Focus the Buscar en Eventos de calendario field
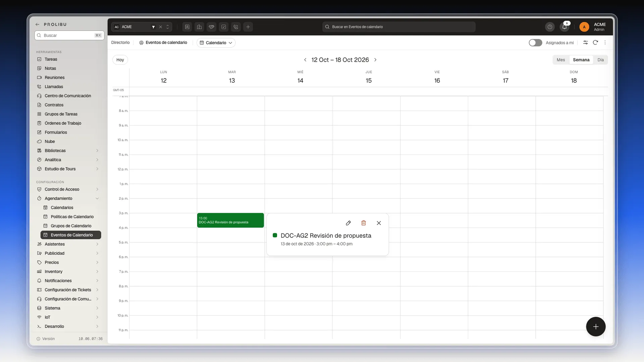The width and height of the screenshot is (644, 362). pos(399,27)
